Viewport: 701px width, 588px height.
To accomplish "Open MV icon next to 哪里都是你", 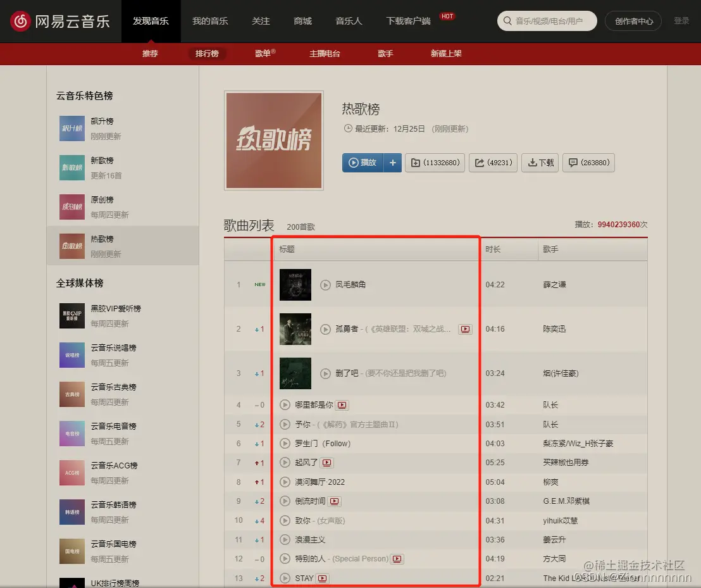I will pos(342,405).
